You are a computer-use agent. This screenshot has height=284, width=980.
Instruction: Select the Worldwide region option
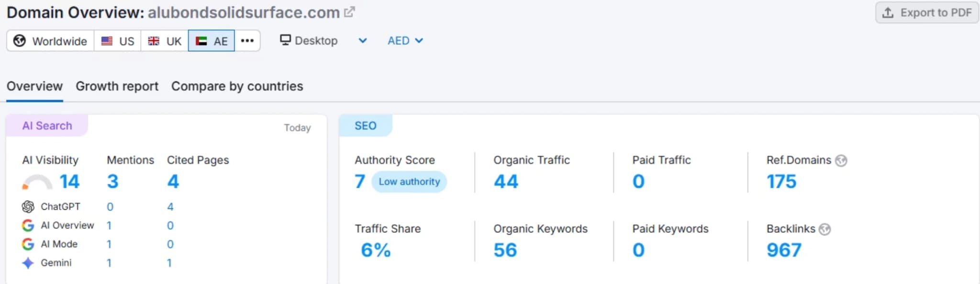click(x=50, y=41)
